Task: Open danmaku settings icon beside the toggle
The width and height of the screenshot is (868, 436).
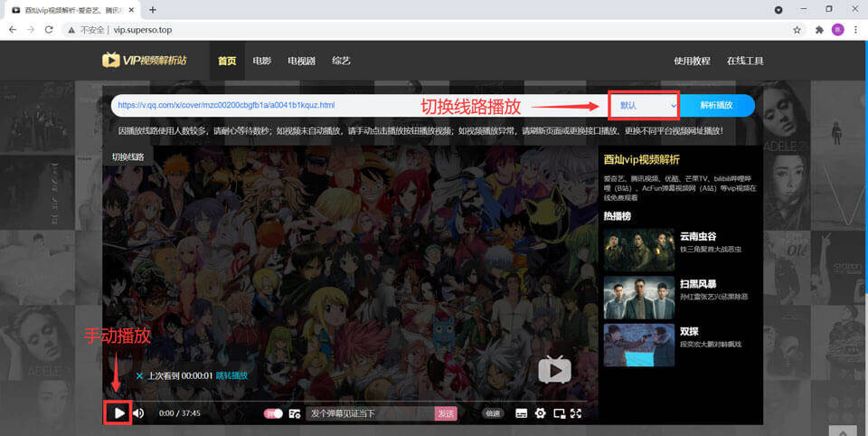Action: coord(295,413)
